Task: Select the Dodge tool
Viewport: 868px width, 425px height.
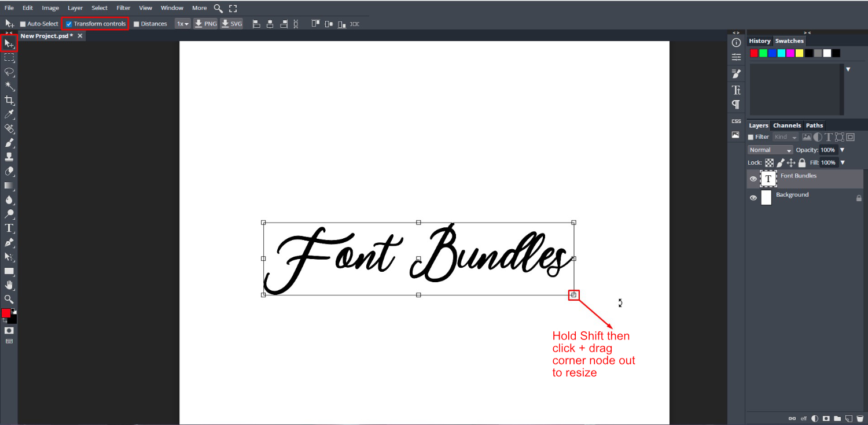Action: click(9, 214)
